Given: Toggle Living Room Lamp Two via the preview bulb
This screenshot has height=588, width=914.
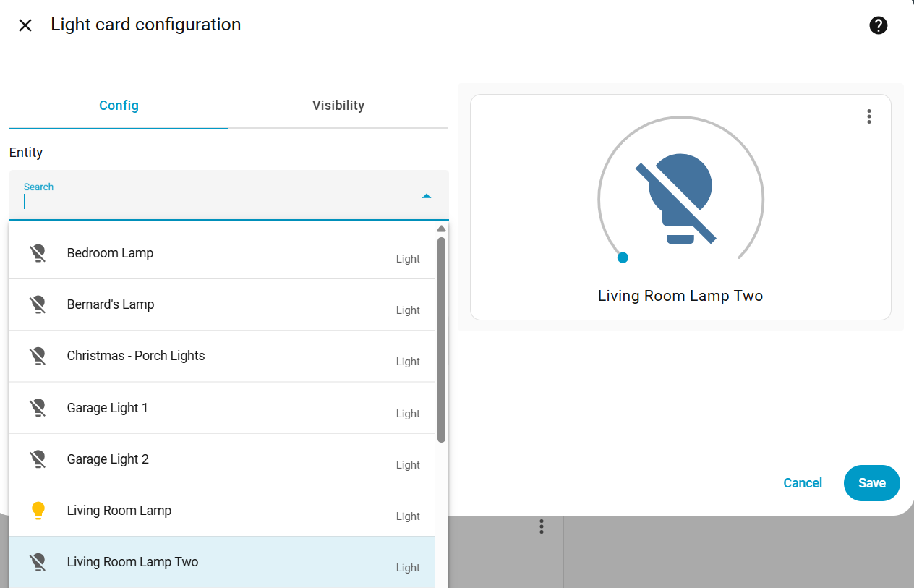Looking at the screenshot, I should [x=680, y=197].
